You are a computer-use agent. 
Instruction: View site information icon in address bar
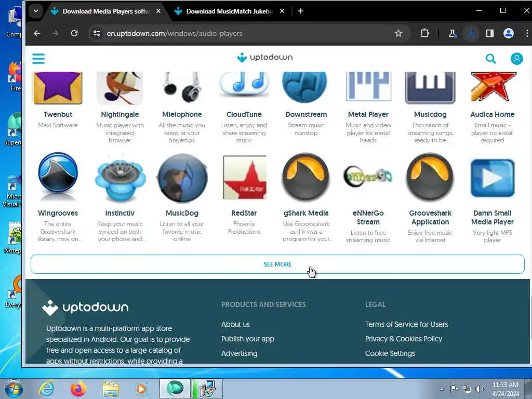97,33
